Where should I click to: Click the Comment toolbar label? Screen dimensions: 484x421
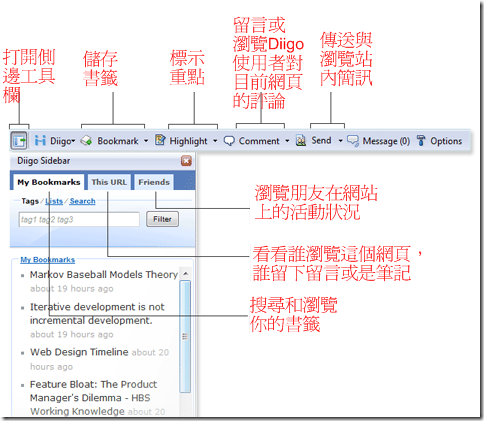259,141
